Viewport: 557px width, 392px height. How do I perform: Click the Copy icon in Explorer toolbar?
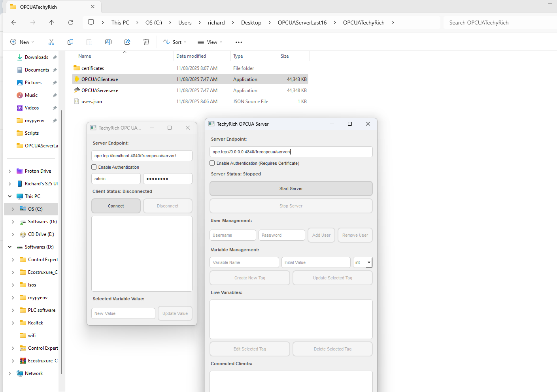click(70, 41)
